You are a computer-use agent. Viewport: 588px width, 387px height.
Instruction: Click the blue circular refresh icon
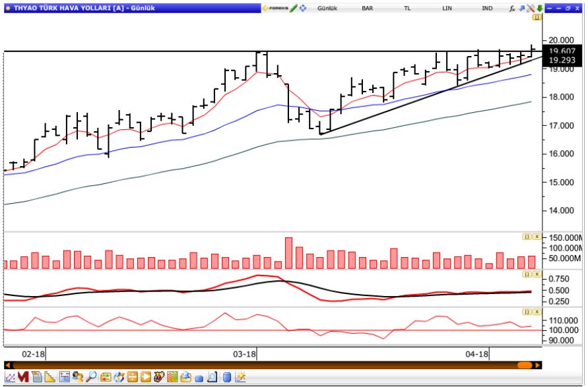pyautogui.click(x=119, y=377)
